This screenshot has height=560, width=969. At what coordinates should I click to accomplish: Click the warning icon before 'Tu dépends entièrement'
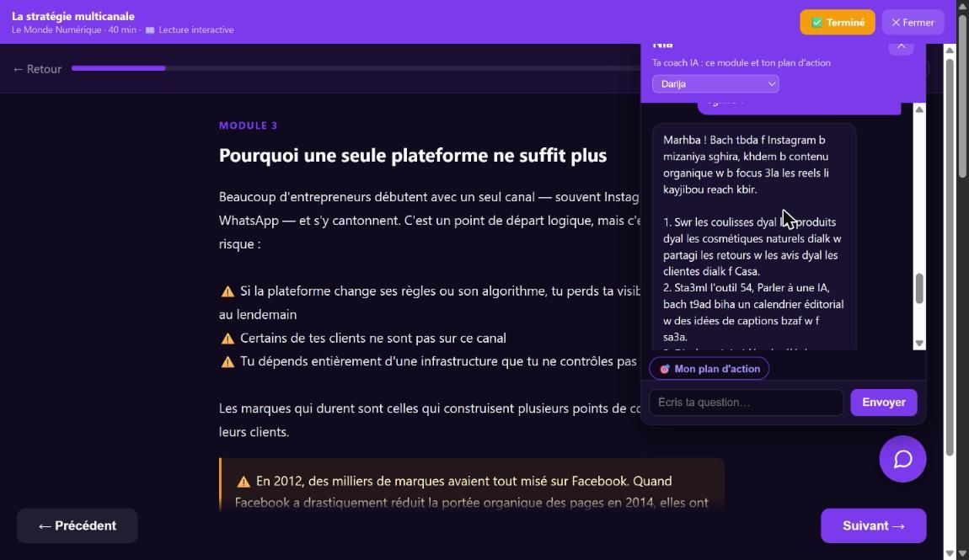click(x=228, y=362)
